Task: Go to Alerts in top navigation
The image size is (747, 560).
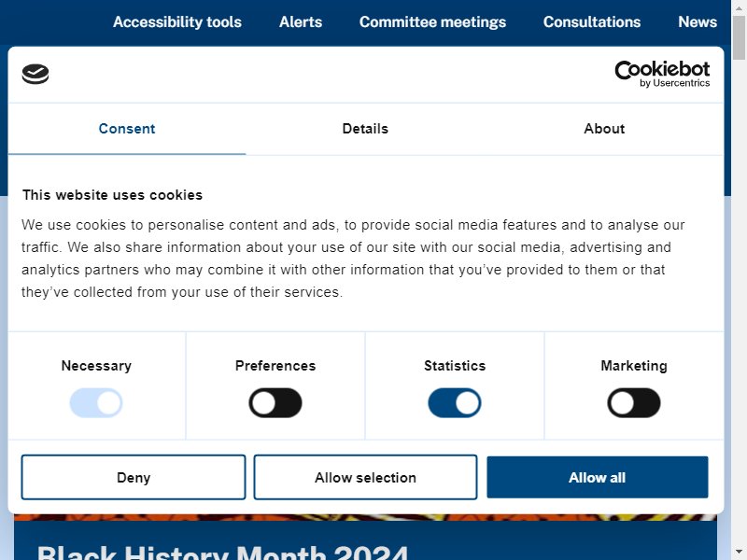Action: (x=301, y=21)
